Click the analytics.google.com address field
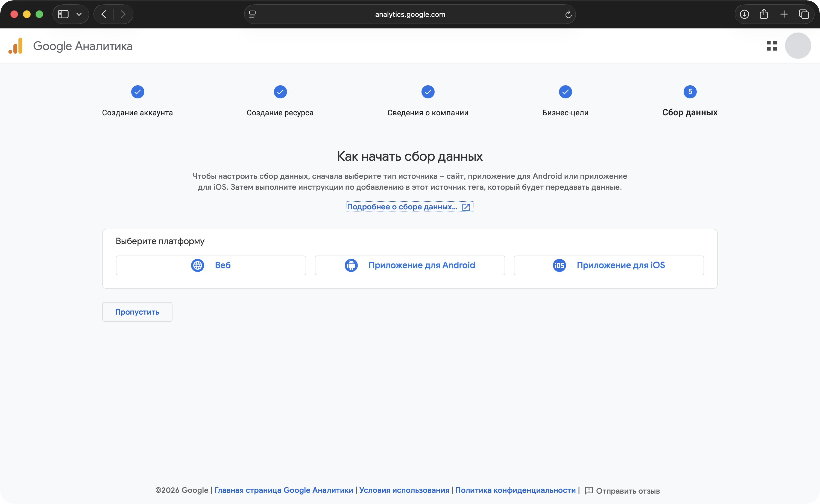This screenshot has width=820, height=504. tap(410, 14)
